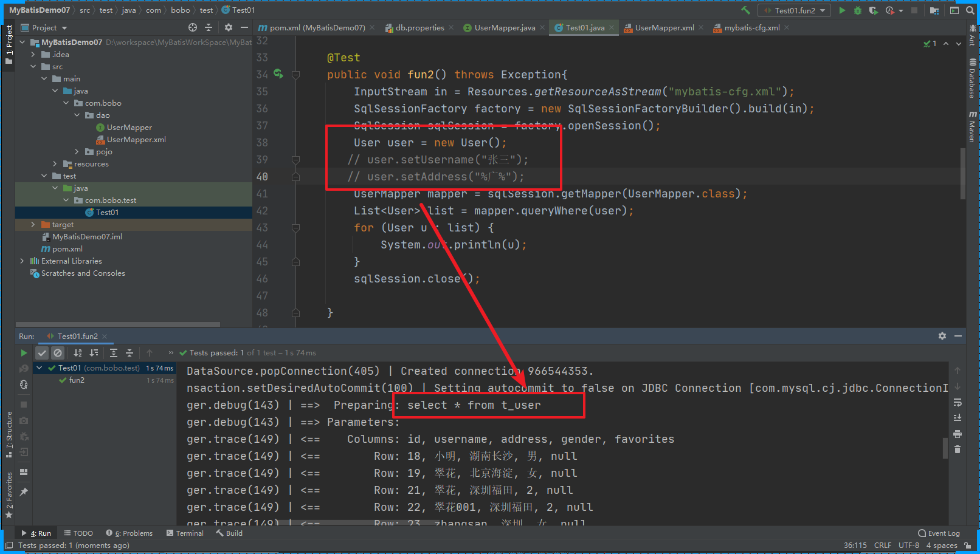Open the Build tool window
Screen dimensions: 980x554
pos(229,533)
